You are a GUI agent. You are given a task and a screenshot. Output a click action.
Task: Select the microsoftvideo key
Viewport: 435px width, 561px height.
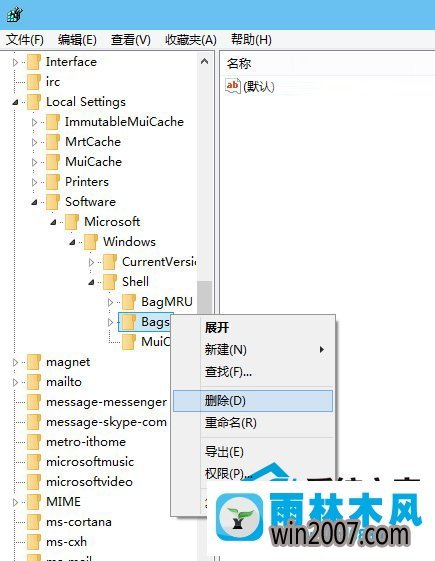pyautogui.click(x=89, y=482)
